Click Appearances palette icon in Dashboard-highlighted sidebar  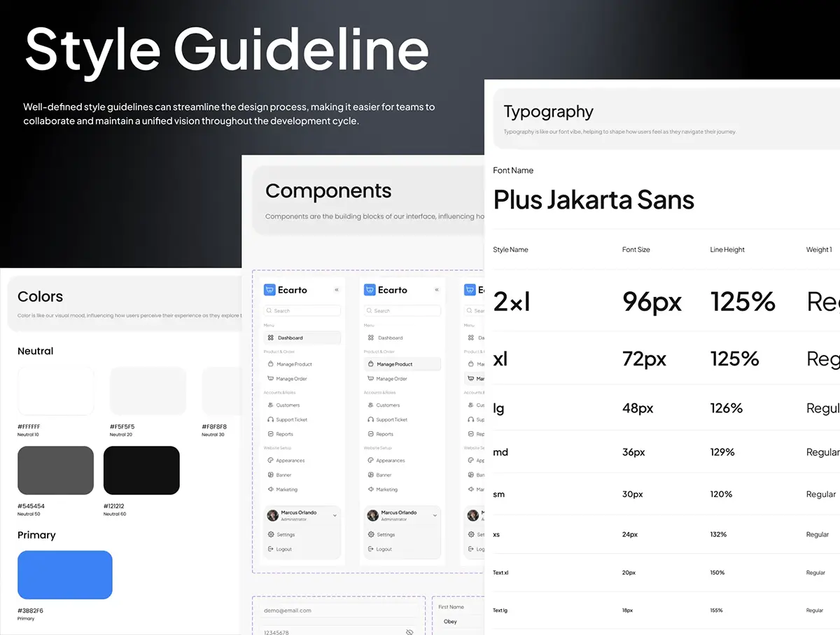point(270,461)
